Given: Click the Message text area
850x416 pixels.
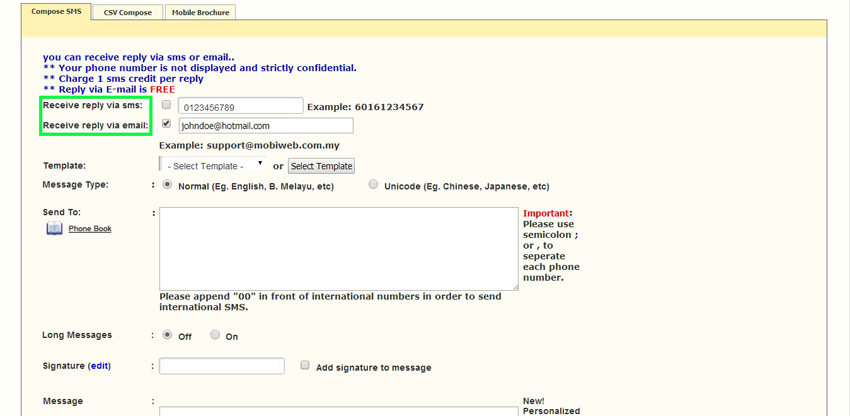Looking at the screenshot, I should (x=338, y=411).
